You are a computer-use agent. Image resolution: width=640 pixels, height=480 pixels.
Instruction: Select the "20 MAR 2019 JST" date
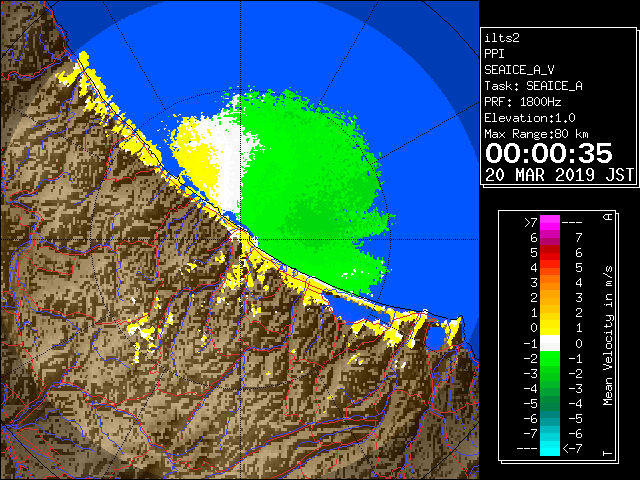pos(559,175)
